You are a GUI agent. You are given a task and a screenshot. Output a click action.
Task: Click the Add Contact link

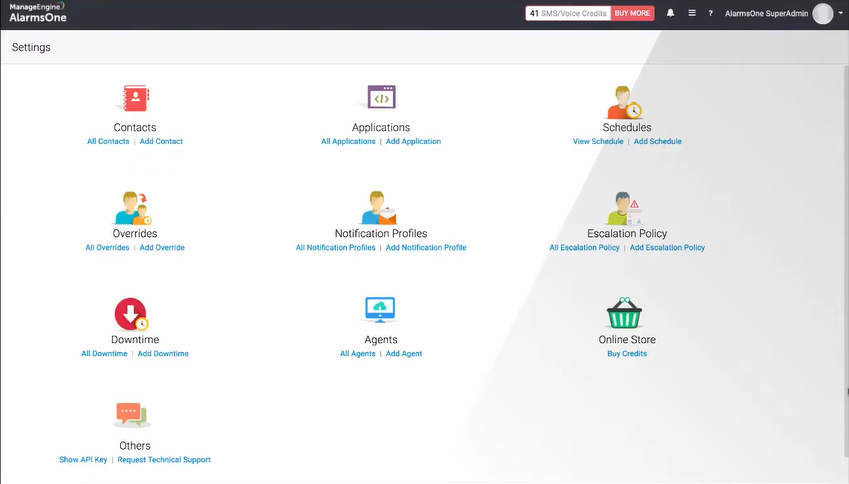pyautogui.click(x=161, y=141)
